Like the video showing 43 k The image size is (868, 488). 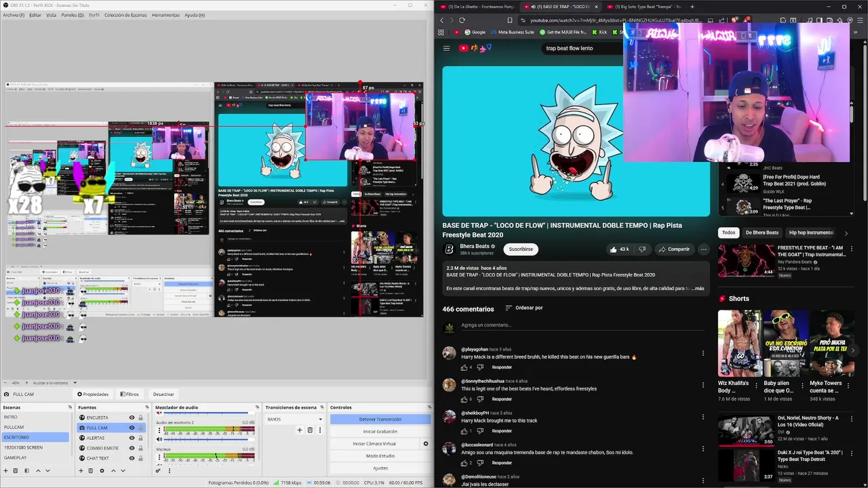point(619,249)
